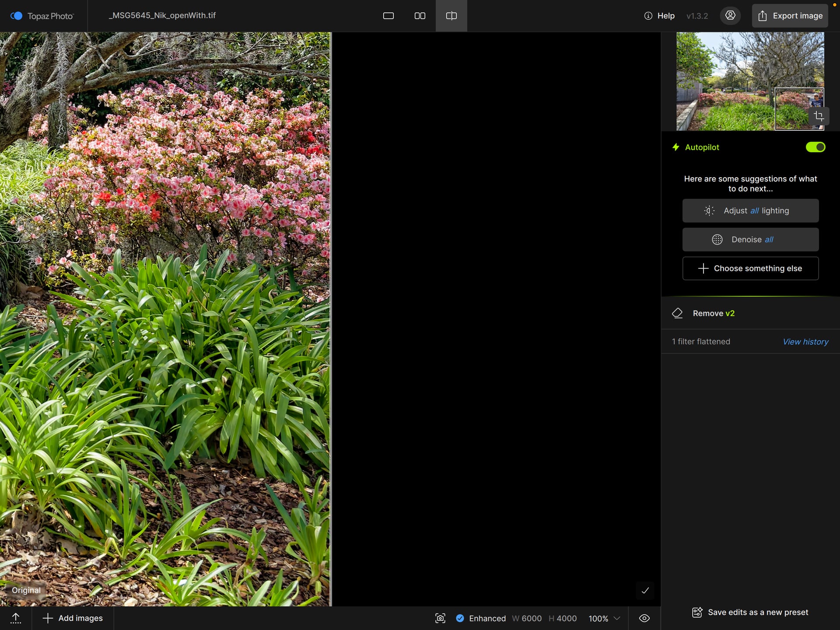Click the split view divider handle
Viewport: 840px width, 630px height.
331,318
